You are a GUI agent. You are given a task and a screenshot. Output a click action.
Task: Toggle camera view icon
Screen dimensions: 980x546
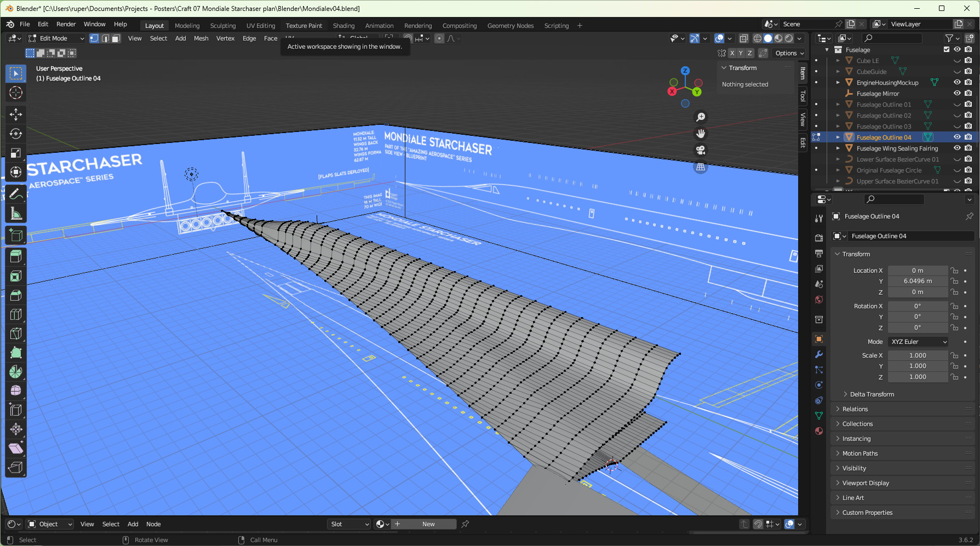coord(700,150)
